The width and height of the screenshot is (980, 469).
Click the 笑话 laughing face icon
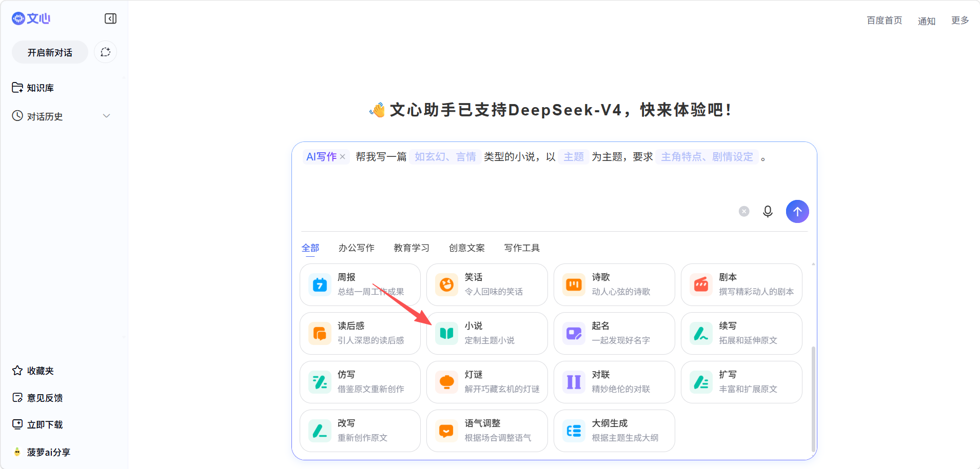coord(447,284)
